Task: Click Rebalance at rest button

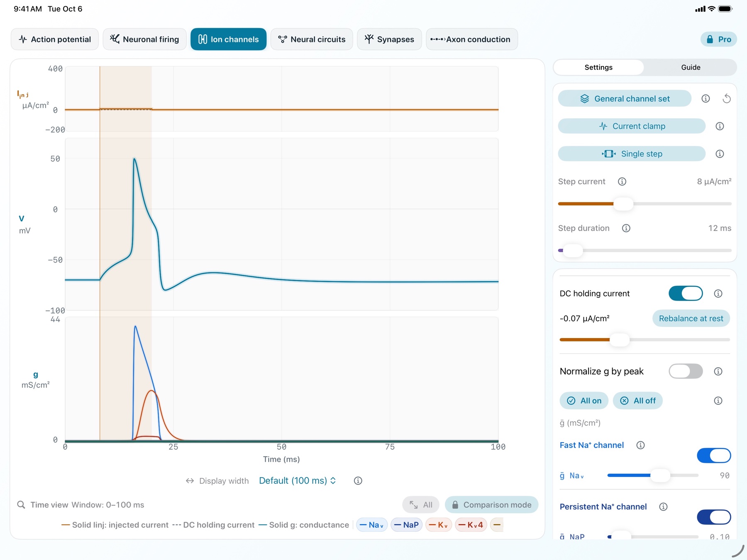Action: (691, 319)
